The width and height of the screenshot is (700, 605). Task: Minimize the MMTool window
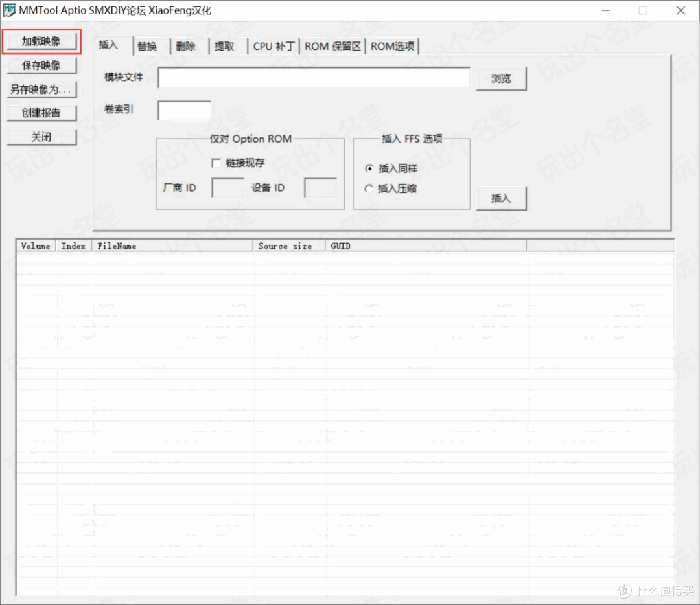(x=606, y=10)
